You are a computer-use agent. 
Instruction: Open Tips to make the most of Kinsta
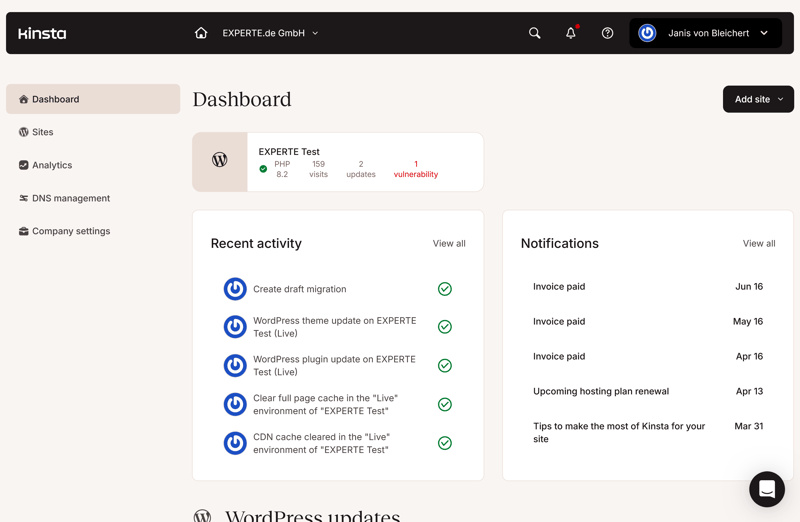pos(648,432)
